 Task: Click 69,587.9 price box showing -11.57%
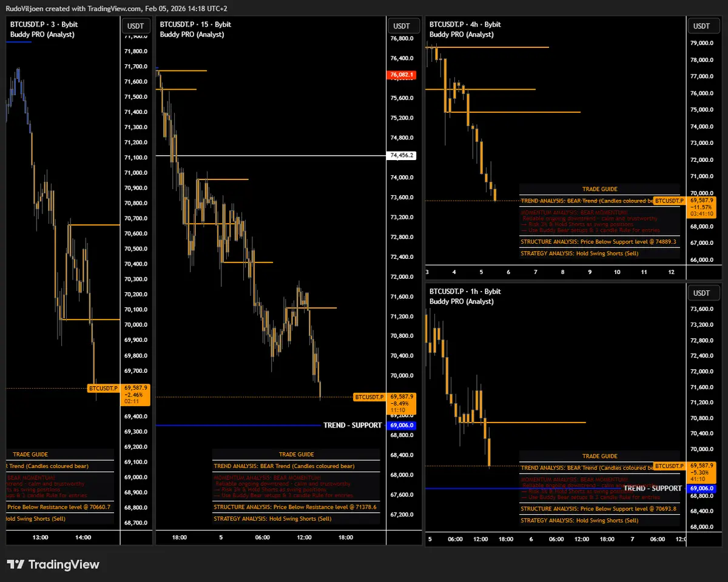(x=702, y=207)
